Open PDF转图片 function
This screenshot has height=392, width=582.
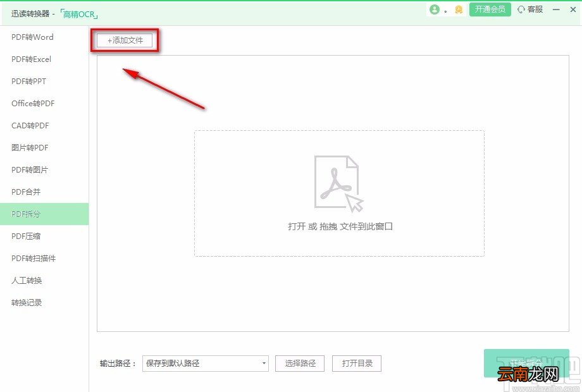coord(44,170)
